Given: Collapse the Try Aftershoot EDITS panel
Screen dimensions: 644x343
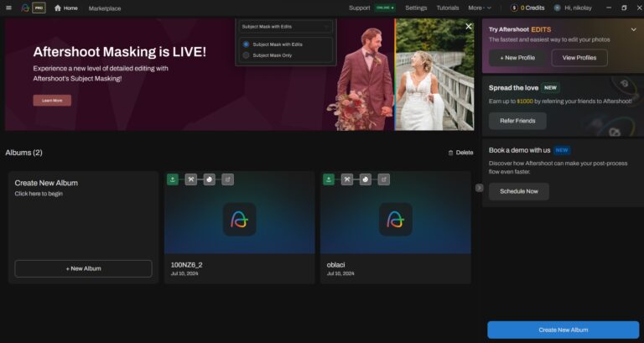Looking at the screenshot, I should point(633,29).
